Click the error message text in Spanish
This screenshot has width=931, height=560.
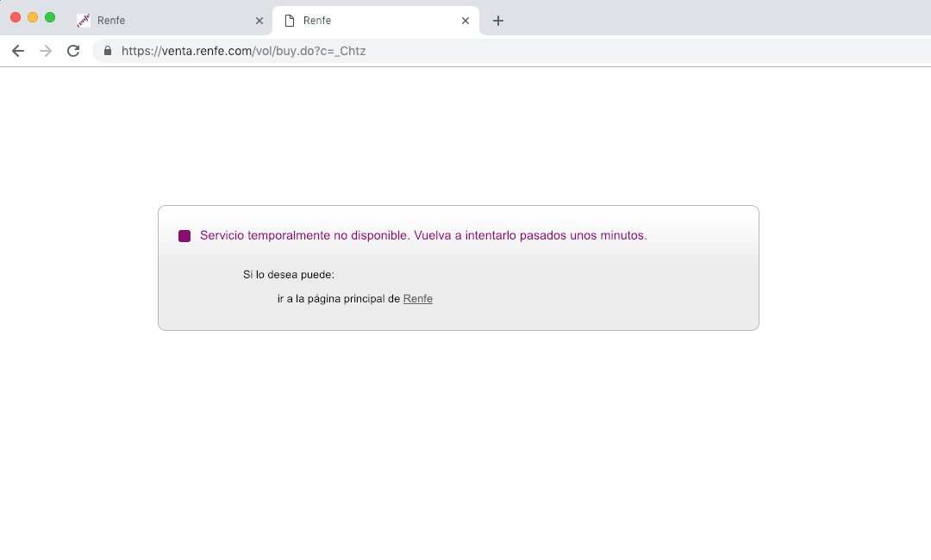coord(422,234)
